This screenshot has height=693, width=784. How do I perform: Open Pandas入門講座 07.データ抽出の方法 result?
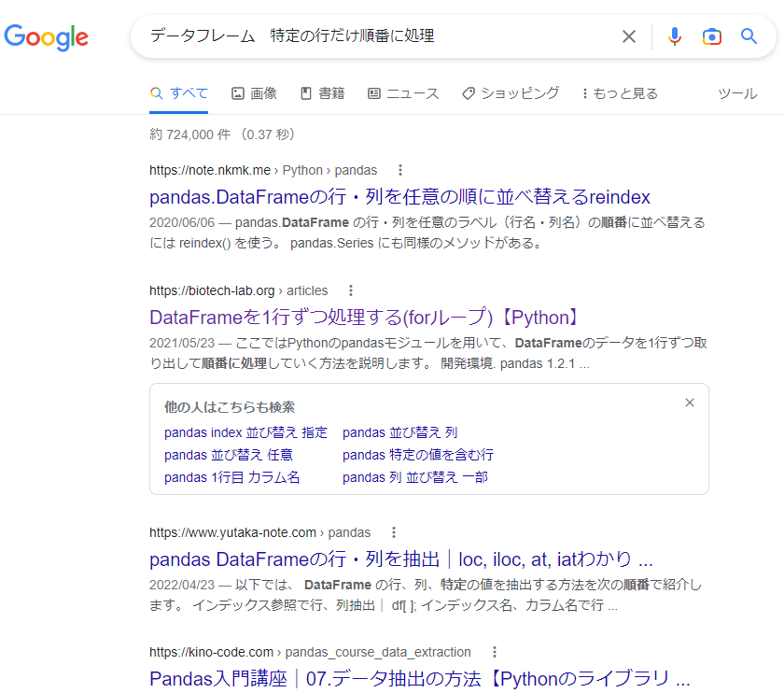(x=419, y=679)
